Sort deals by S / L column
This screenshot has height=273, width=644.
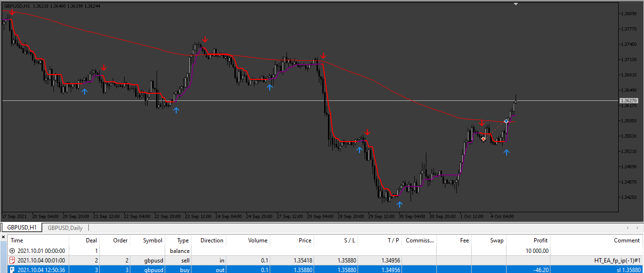click(336, 240)
